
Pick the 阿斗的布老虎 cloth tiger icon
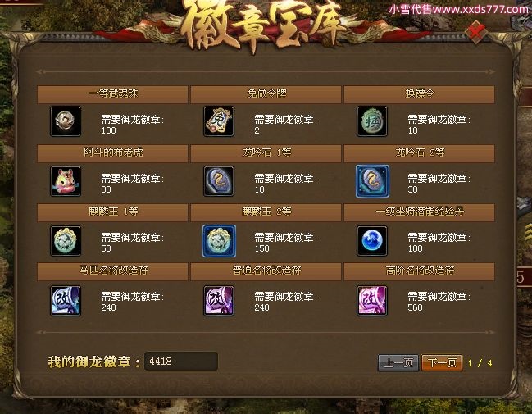pos(66,181)
